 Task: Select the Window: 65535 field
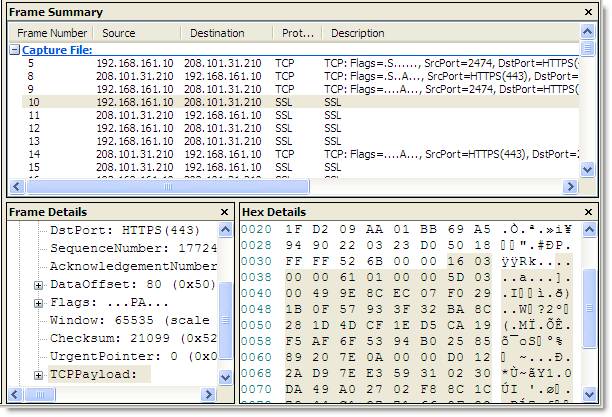[x=130, y=320]
